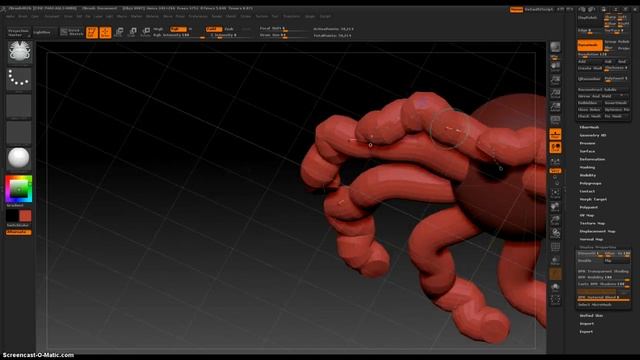Toggle the brown Ghost icon on right shelf
Viewport: 640px width, 360px height.
pos(555,274)
